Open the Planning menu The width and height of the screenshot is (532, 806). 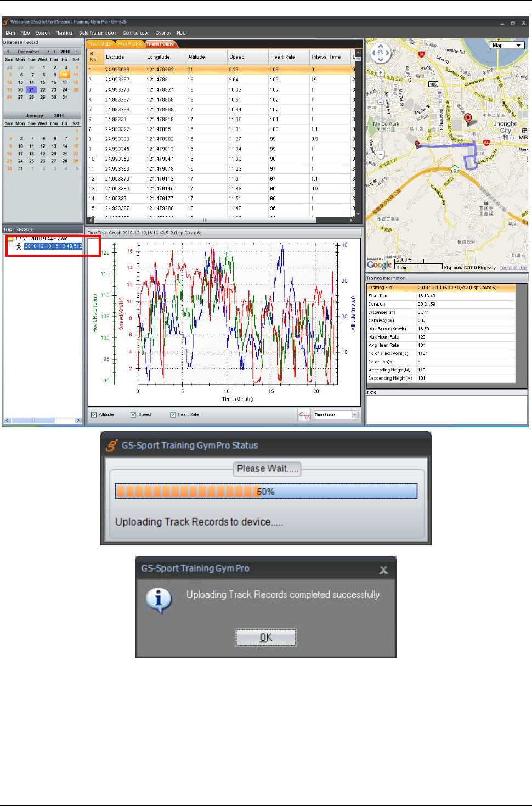(x=64, y=33)
